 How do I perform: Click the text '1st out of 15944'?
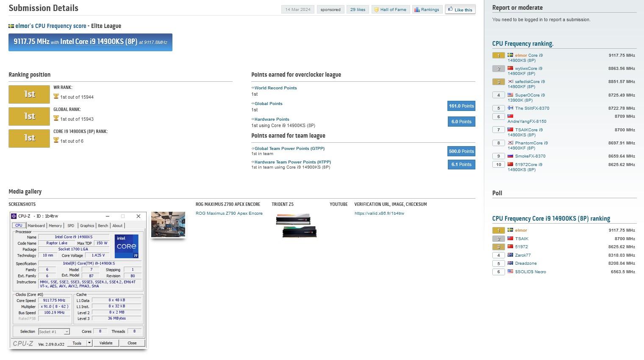click(77, 97)
